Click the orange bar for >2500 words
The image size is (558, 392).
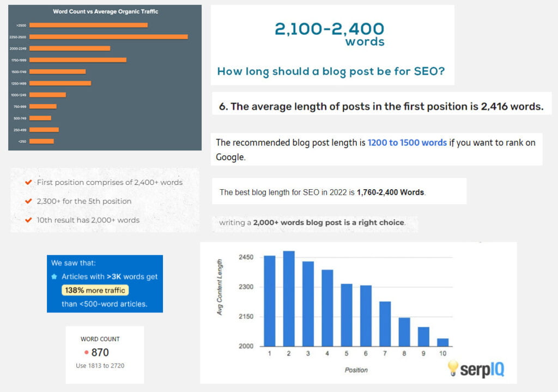click(89, 25)
